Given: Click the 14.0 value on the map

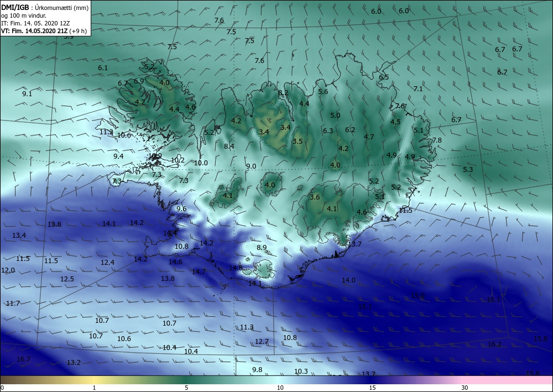Looking at the screenshot, I should [348, 280].
